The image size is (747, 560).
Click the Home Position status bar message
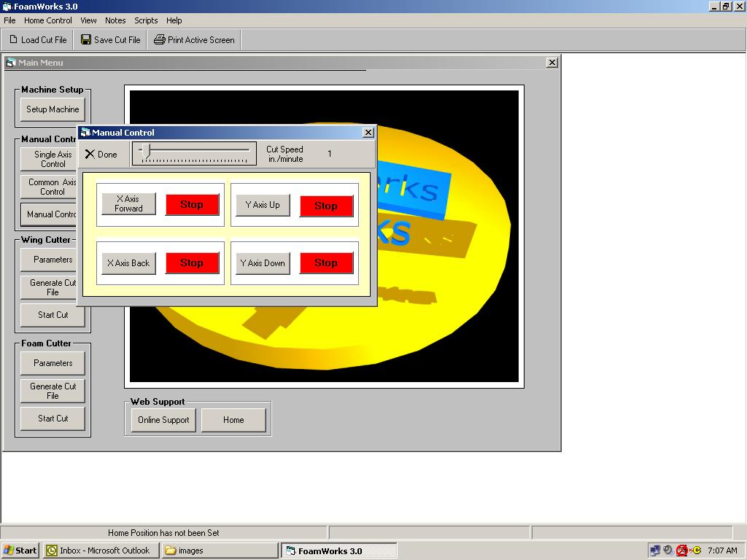tap(162, 532)
